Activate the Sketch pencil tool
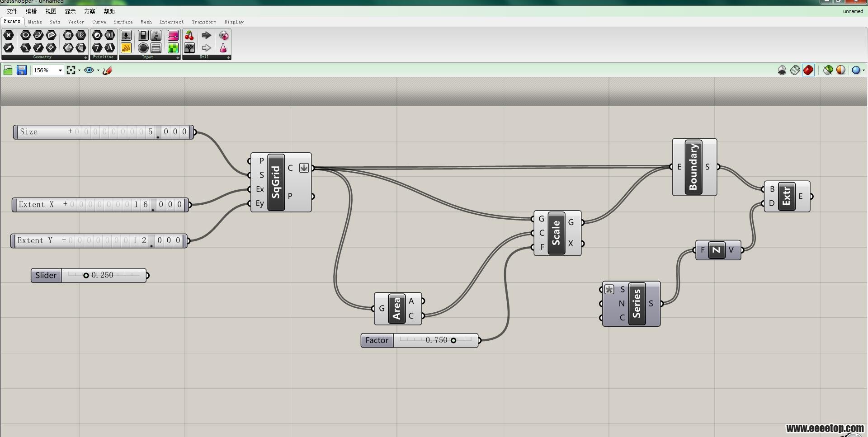This screenshot has height=437, width=868. (x=107, y=70)
